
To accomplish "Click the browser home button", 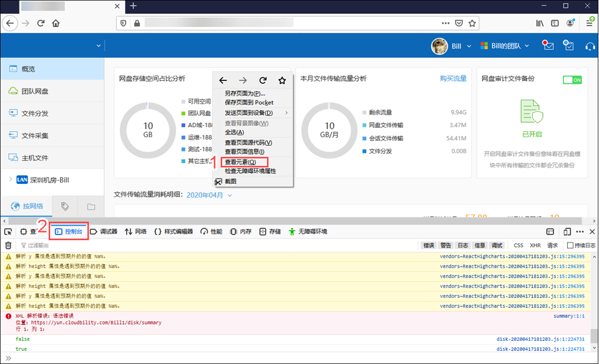I will pyautogui.click(x=56, y=23).
